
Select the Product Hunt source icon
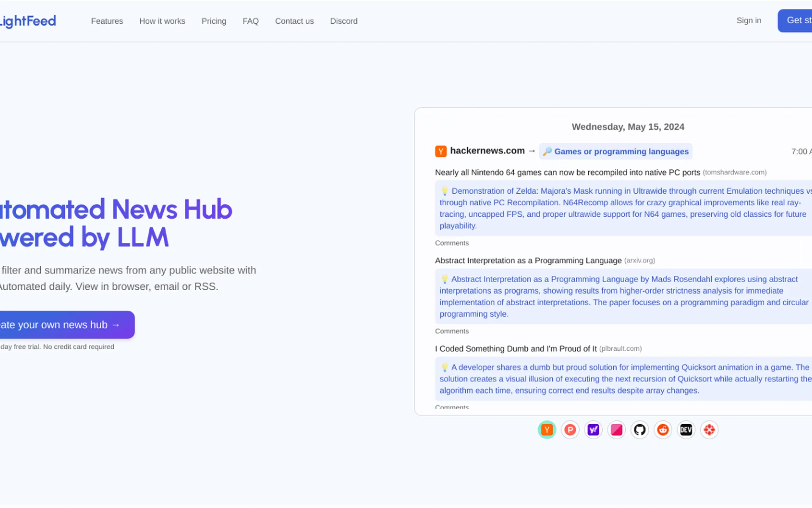570,429
